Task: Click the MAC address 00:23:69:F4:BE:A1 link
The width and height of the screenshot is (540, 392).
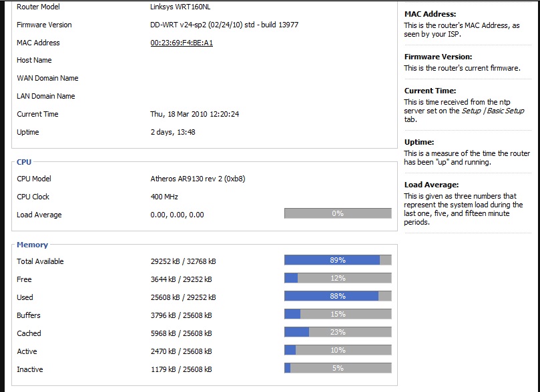Action: coord(182,43)
